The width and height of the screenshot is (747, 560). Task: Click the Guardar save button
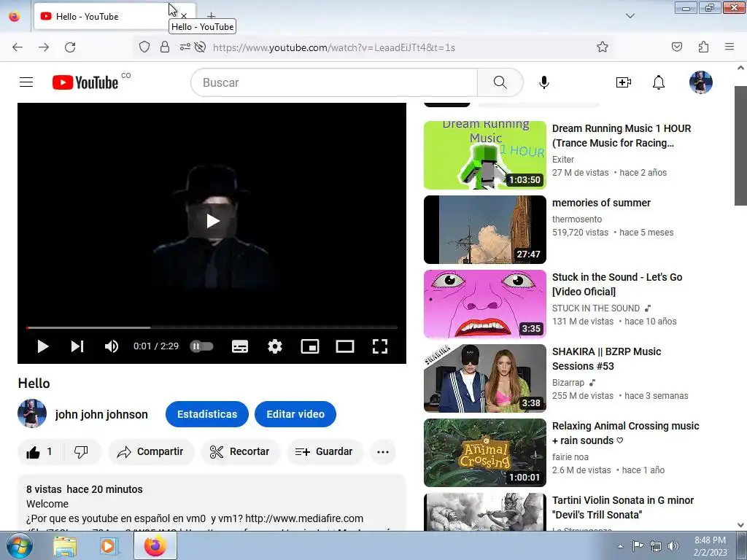pos(325,451)
